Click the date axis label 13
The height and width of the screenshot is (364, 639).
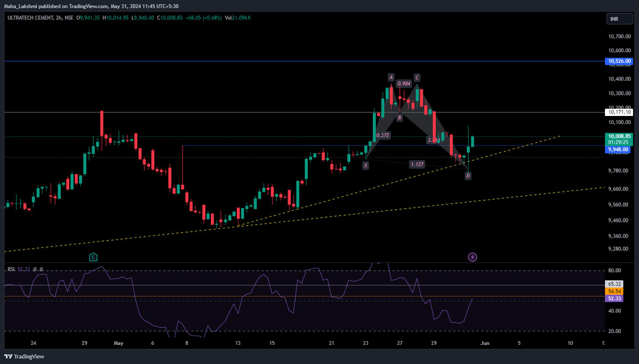point(238,343)
